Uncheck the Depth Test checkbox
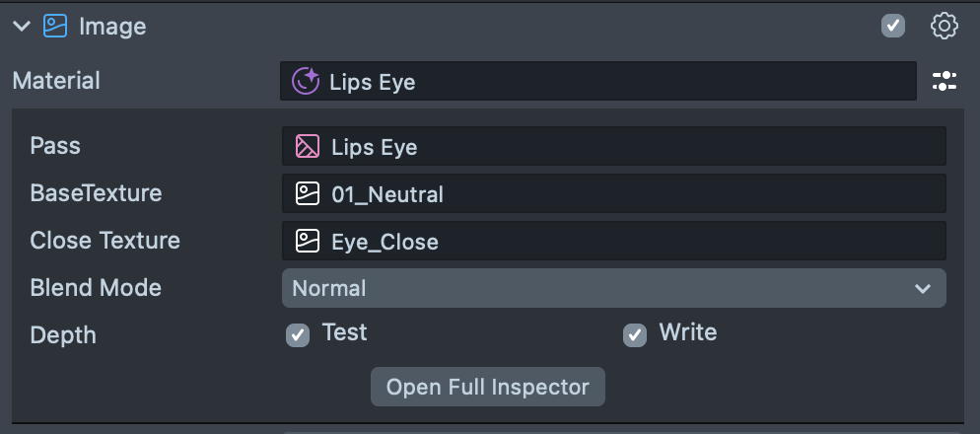The height and width of the screenshot is (434, 980). pyautogui.click(x=298, y=335)
